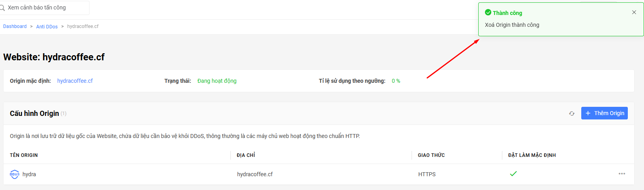Focus the Xem cảnh báo tấn công search field
The image size is (644, 190).
[x=45, y=7]
